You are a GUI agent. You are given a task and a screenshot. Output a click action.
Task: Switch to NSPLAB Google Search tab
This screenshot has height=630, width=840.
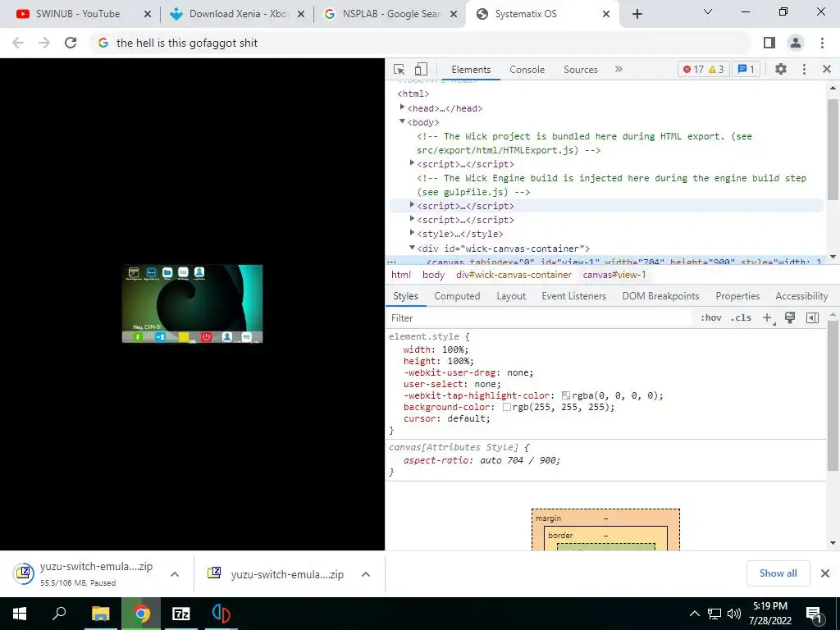[391, 14]
